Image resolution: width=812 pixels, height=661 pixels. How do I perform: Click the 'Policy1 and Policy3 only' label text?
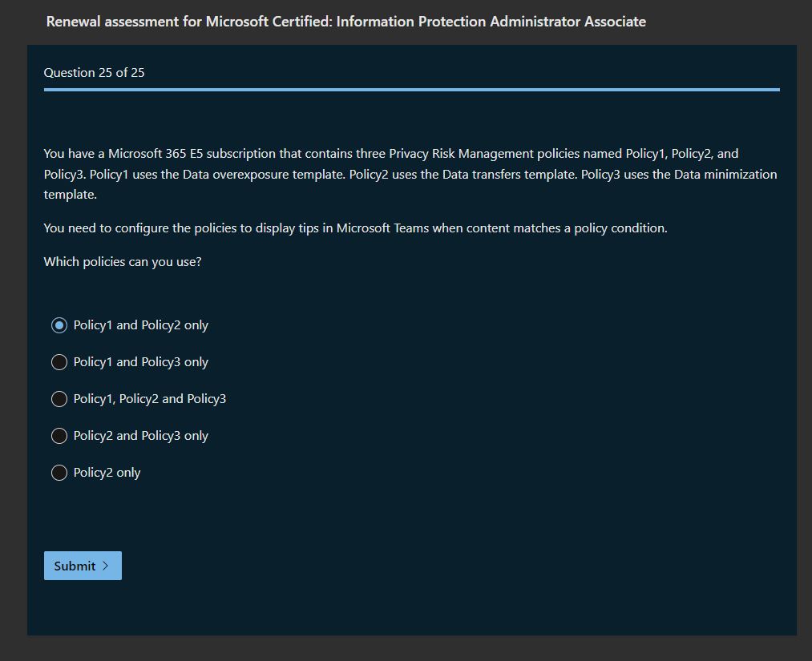(x=140, y=362)
